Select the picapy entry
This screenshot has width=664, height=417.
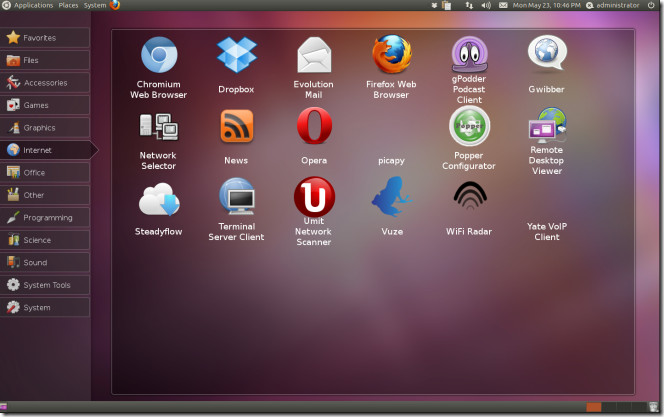391,160
